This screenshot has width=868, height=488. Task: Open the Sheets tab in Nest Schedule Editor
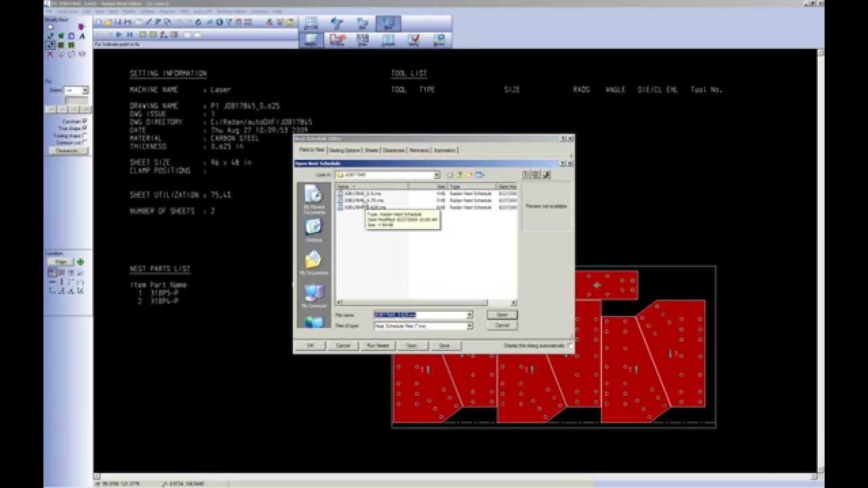point(372,150)
